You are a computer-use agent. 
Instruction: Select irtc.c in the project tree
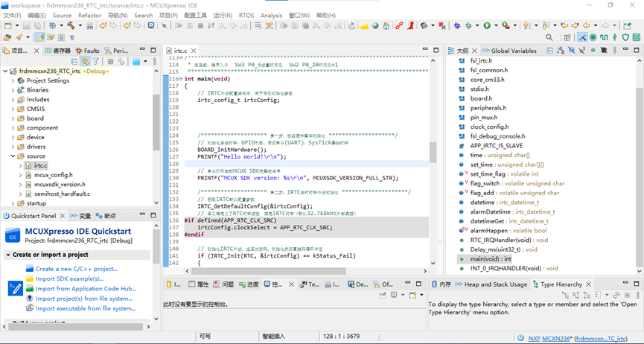(41, 165)
